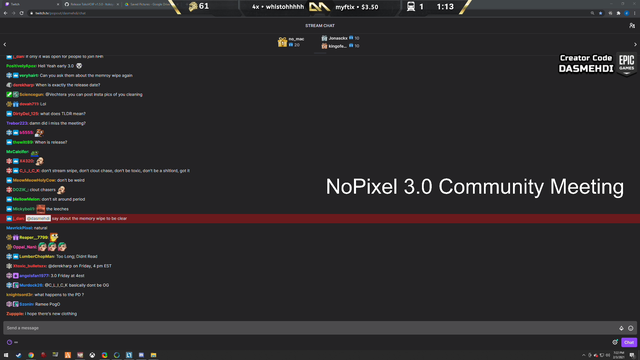Switch to the Google Drive browser tab
640x360 pixels.
pos(149,4)
